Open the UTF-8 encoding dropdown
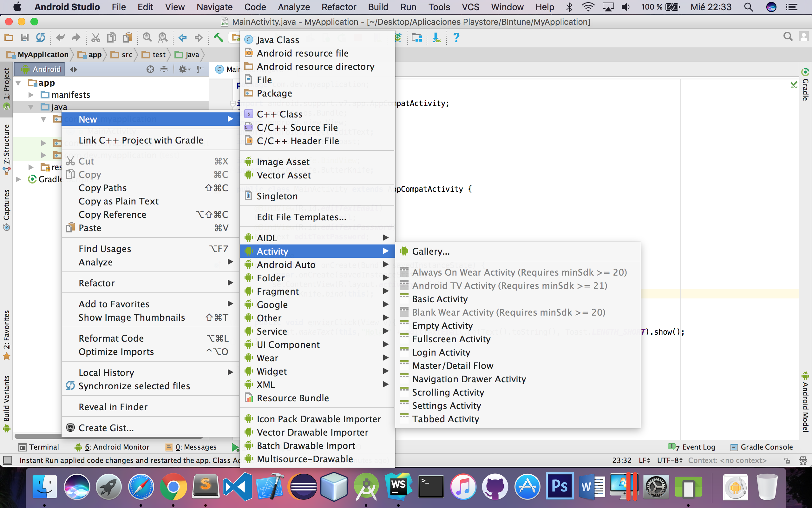 click(670, 460)
